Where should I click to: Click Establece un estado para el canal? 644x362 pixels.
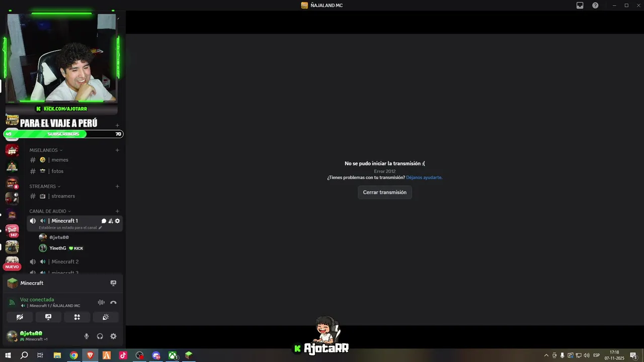click(x=68, y=228)
